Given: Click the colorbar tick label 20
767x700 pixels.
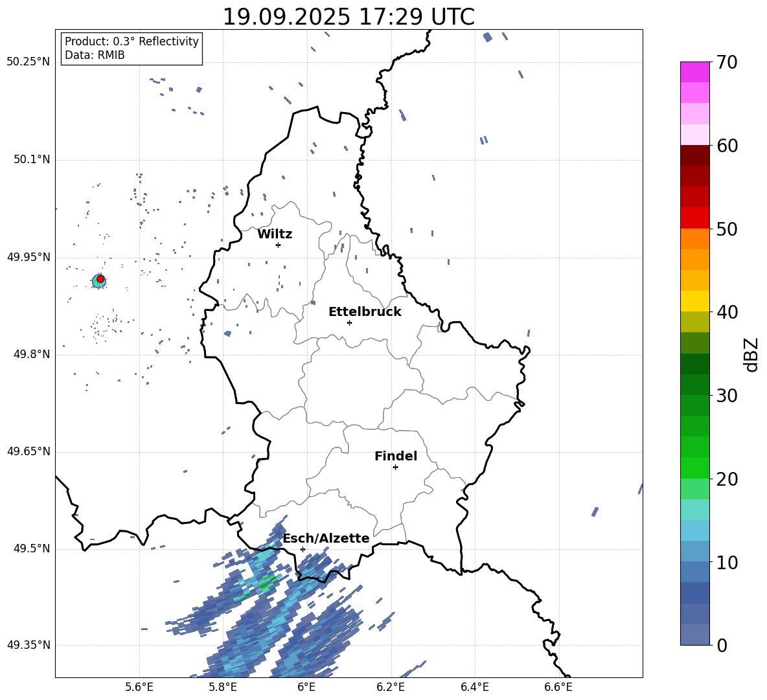Looking at the screenshot, I should tap(727, 479).
